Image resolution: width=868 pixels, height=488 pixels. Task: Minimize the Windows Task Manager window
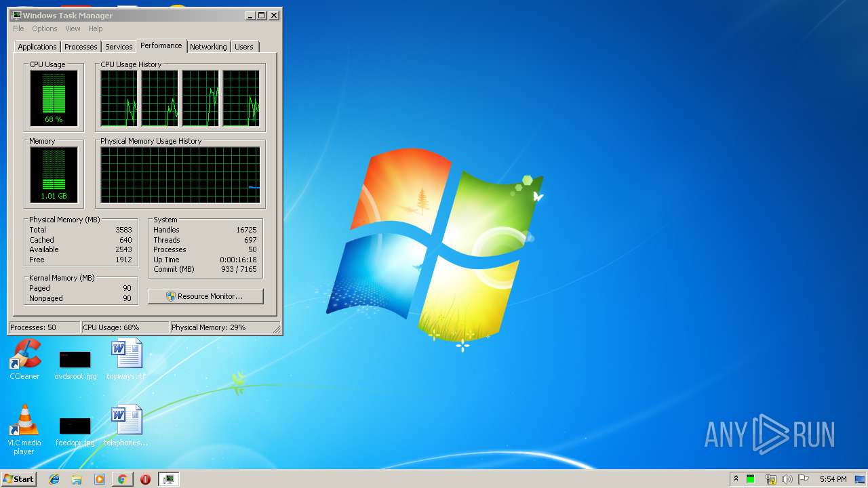pyautogui.click(x=250, y=15)
